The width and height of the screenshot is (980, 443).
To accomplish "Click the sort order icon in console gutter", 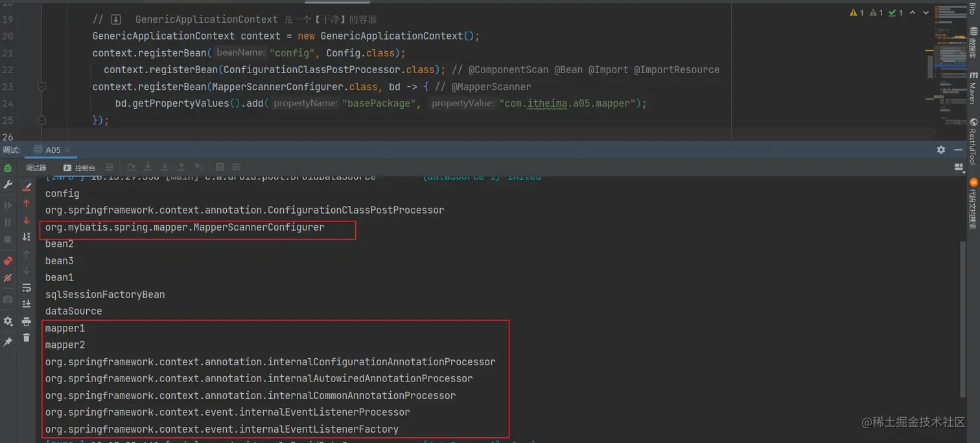I will pyautogui.click(x=27, y=237).
